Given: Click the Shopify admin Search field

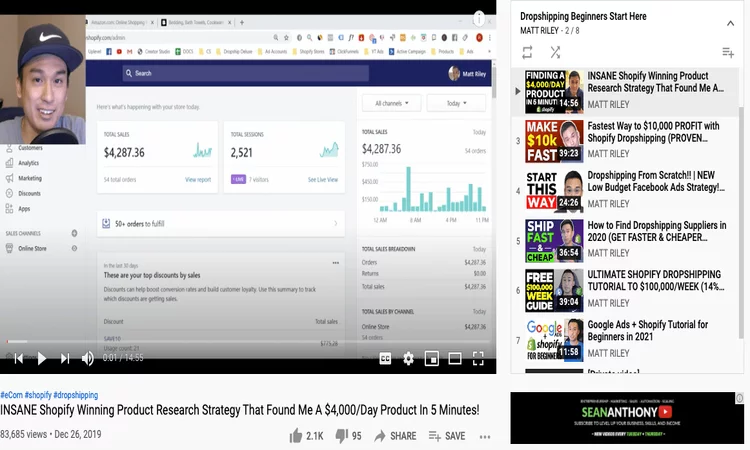Looking at the screenshot, I should click(x=246, y=73).
